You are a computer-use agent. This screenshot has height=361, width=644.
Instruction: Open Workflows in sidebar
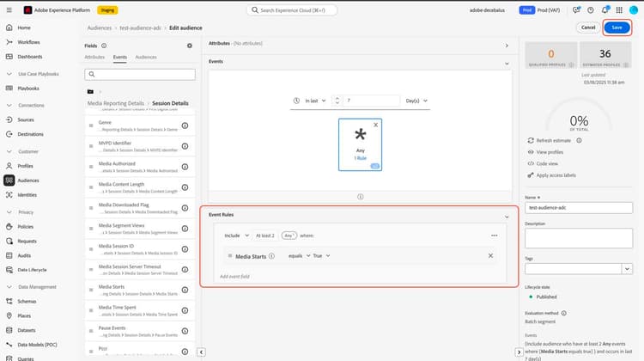pos(28,42)
